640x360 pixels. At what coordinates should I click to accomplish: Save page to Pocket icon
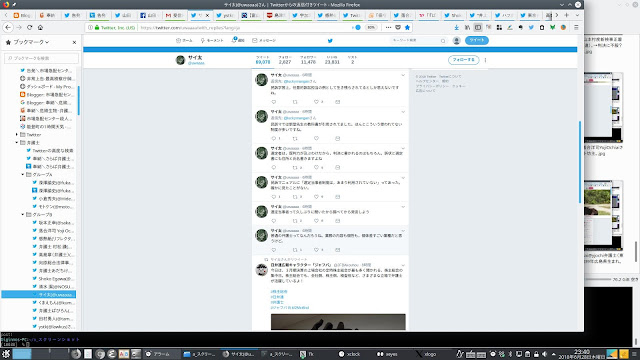point(398,27)
